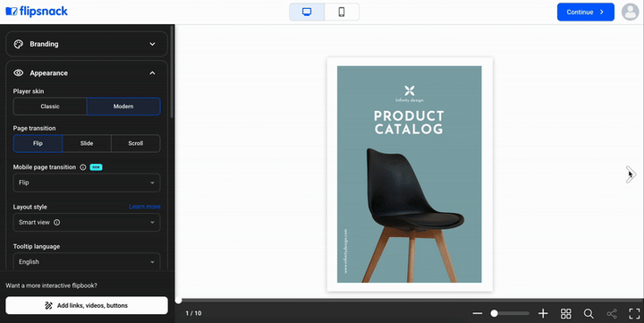Open the user profile avatar
Screen dimensions: 644x323
click(630, 12)
